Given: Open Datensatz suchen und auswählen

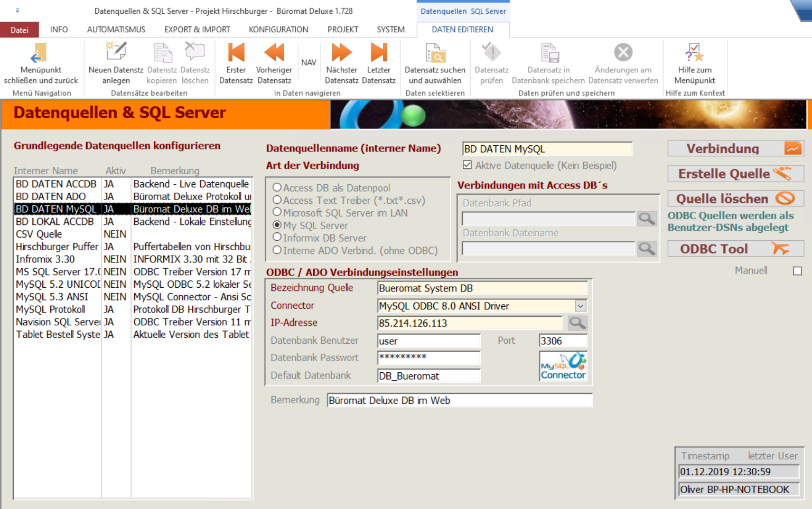Looking at the screenshot, I should (435, 53).
